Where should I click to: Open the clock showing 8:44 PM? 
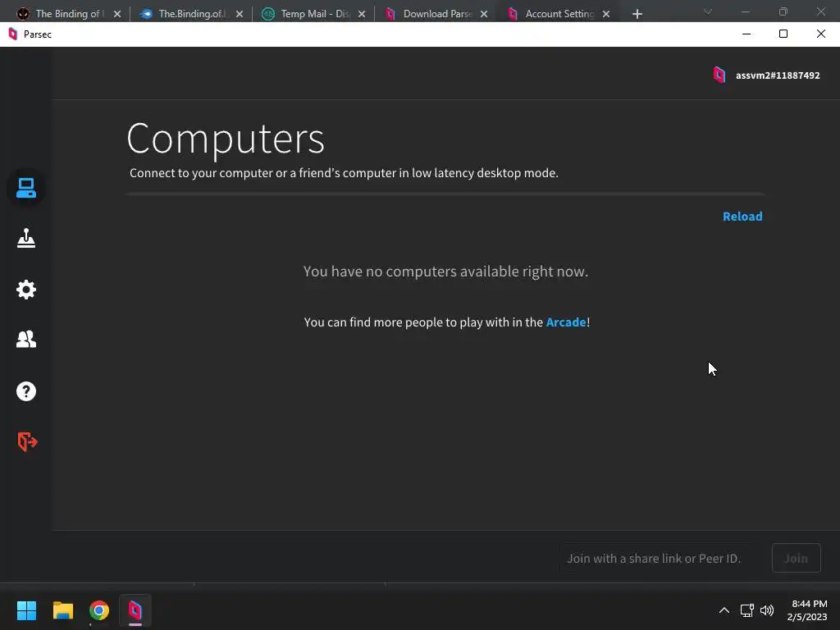tap(807, 610)
